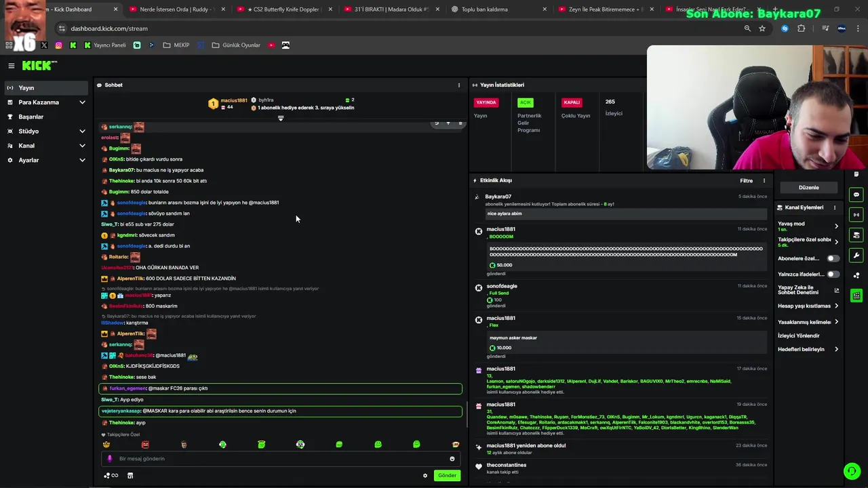The height and width of the screenshot is (488, 868).
Task: Open Yavaş mod settings arrow
Action: pyautogui.click(x=836, y=226)
